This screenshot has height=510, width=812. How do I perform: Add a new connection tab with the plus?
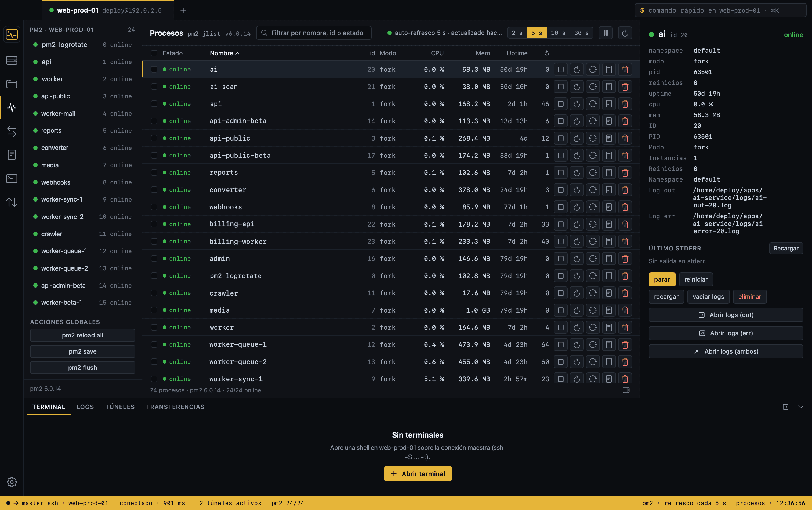[x=183, y=10]
